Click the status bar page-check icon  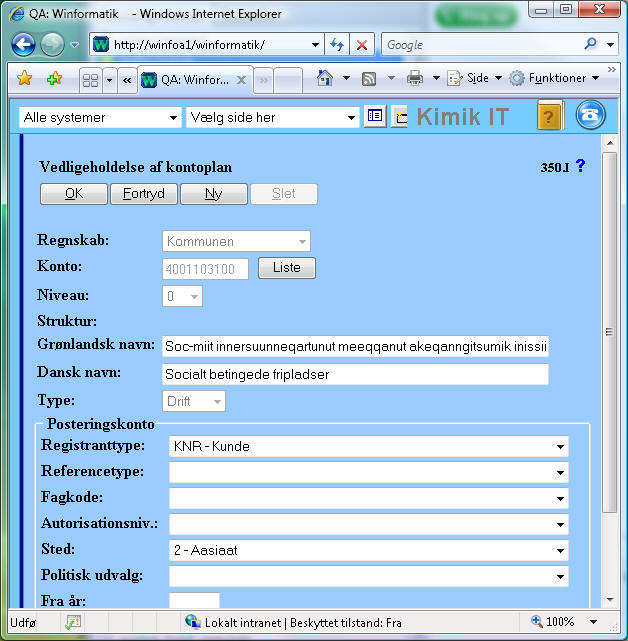[74, 622]
